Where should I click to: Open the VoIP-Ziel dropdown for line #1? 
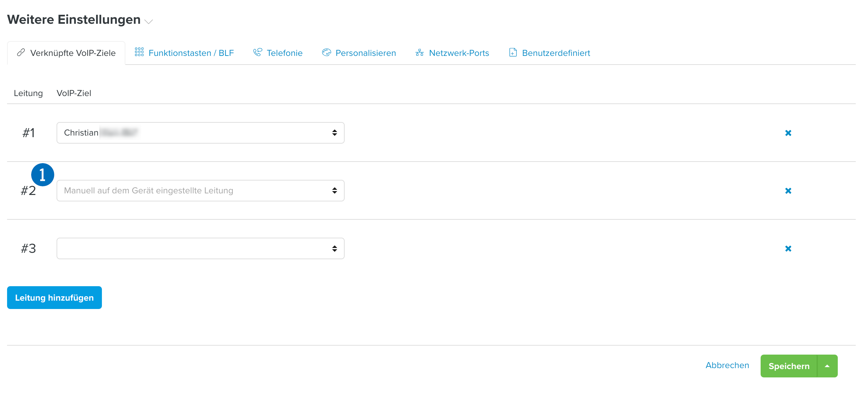[x=200, y=133]
